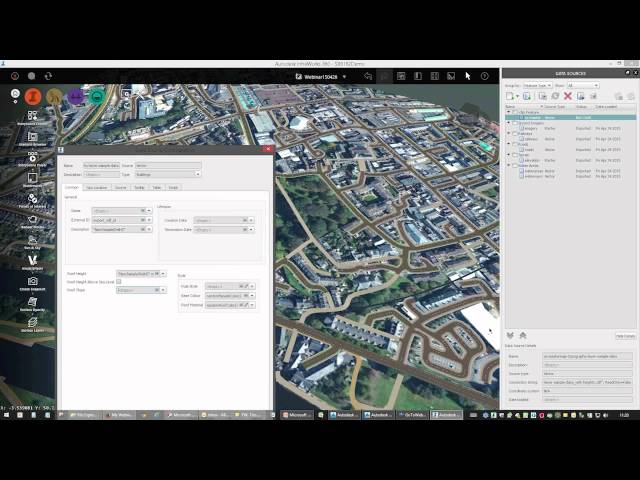The image size is (640, 480).
Task: Switch to the Script tab
Action: pos(173,188)
